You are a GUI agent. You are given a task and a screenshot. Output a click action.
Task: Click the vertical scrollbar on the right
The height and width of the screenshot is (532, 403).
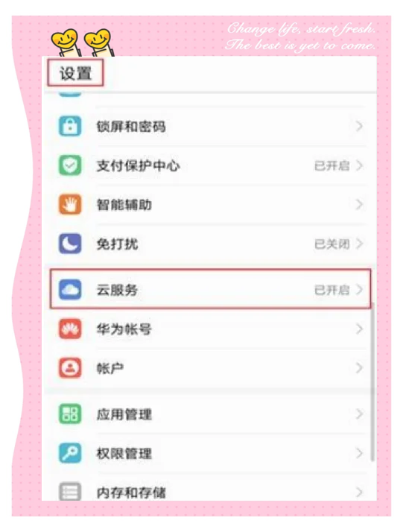(x=372, y=381)
